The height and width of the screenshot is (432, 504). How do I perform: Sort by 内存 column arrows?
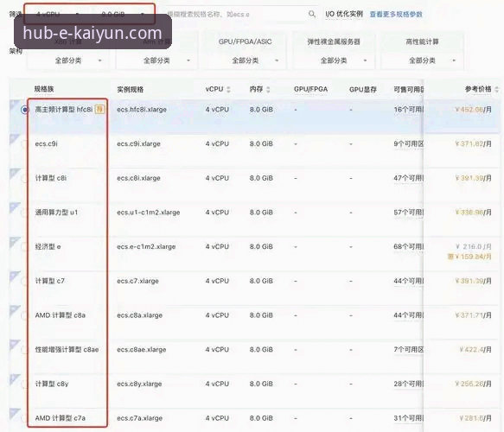268,89
